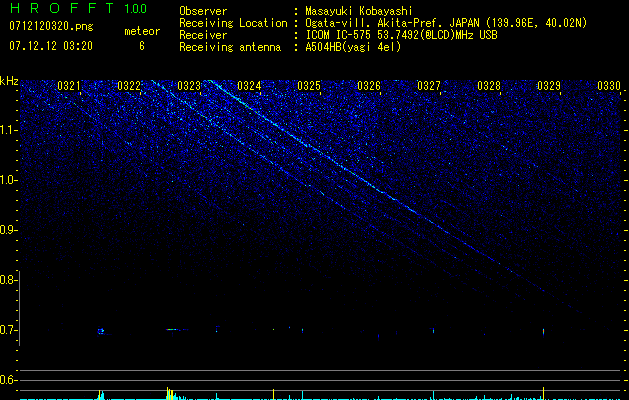Click the 0323 time marker
Image resolution: width=629 pixels, height=400 pixels.
pos(189,86)
